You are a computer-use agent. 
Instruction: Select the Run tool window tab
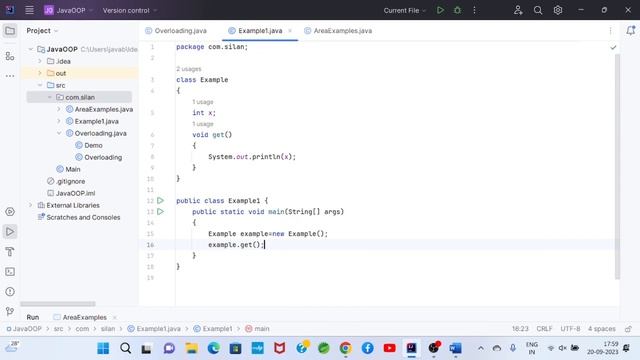33,317
